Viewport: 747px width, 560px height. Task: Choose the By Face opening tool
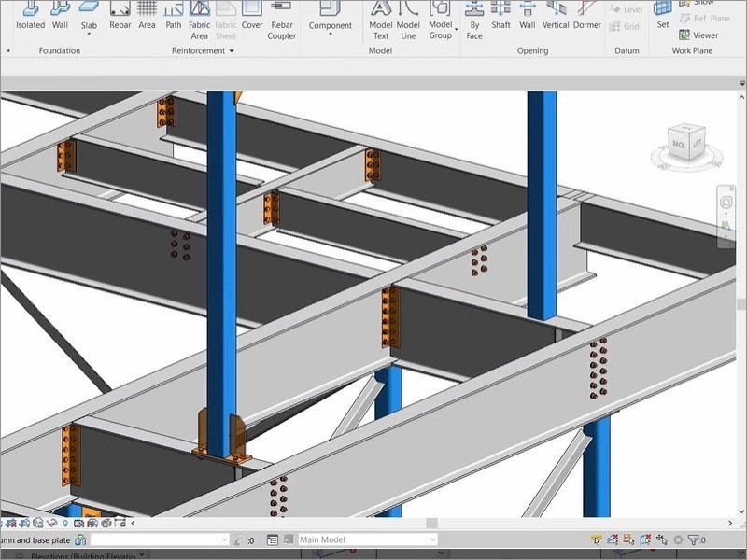coord(474,21)
